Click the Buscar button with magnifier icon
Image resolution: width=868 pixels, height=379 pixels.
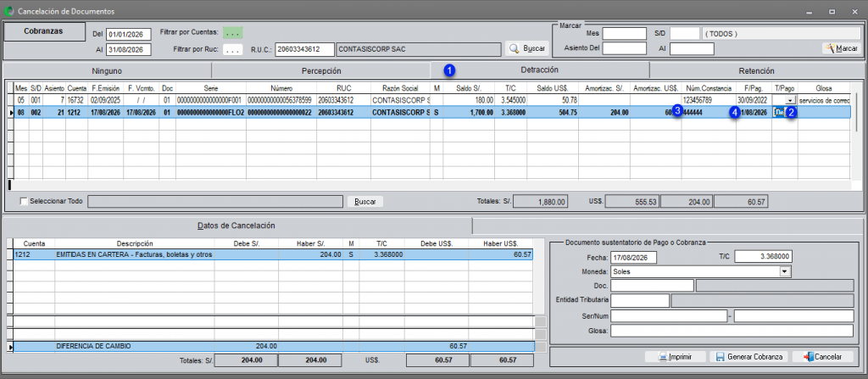point(526,49)
